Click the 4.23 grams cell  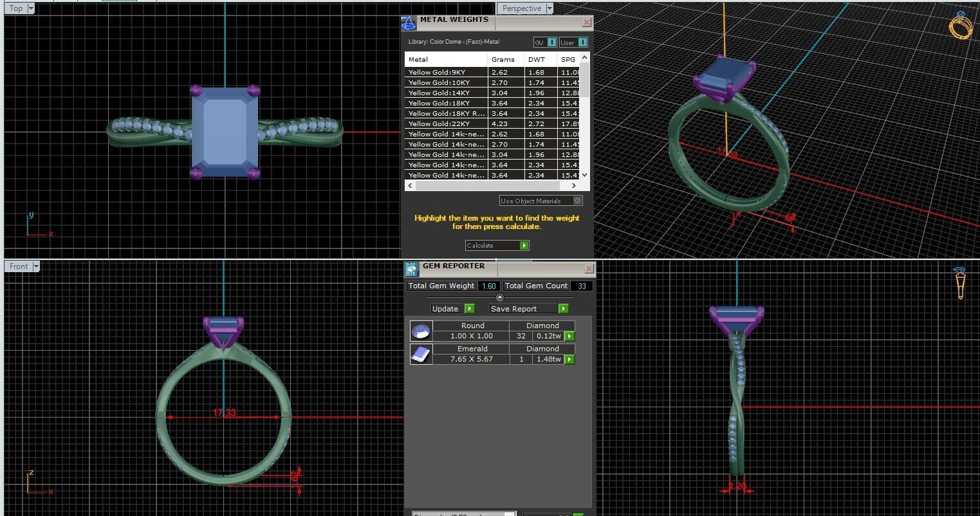tap(506, 124)
